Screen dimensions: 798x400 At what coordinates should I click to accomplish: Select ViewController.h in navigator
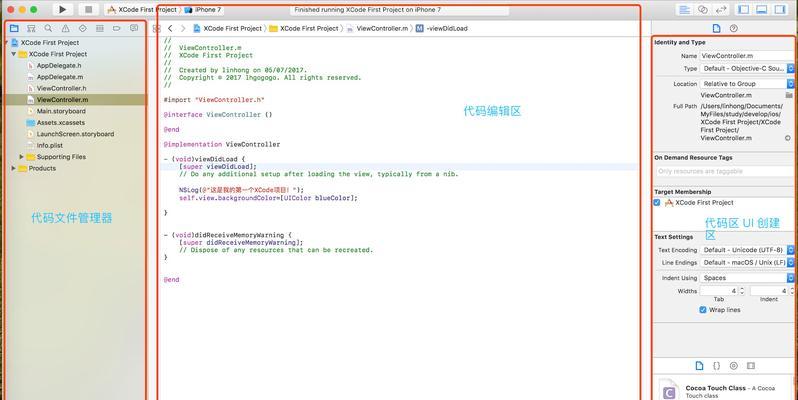click(x=61, y=89)
